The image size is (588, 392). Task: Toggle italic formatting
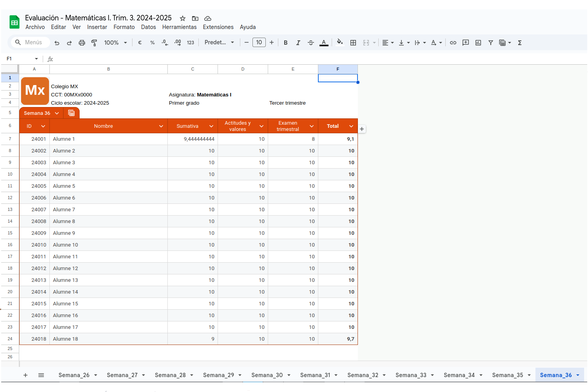pyautogui.click(x=298, y=43)
